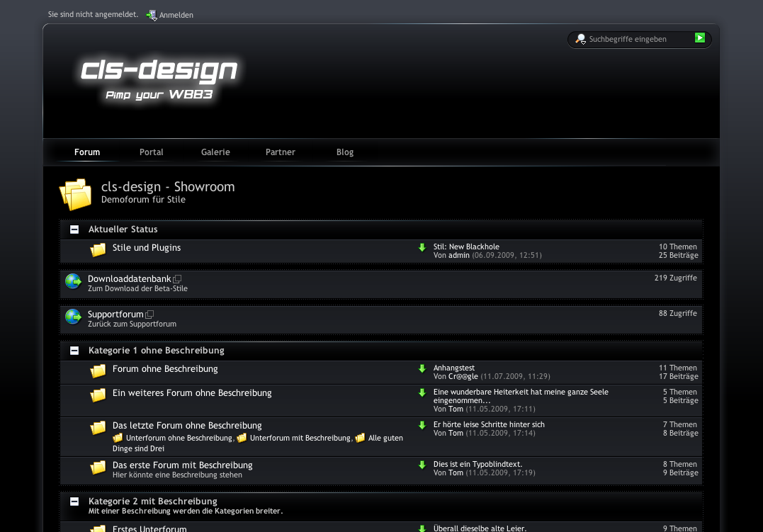Click the folder icon for Stile und Plugins
The height and width of the screenshot is (532, 763).
[98, 250]
